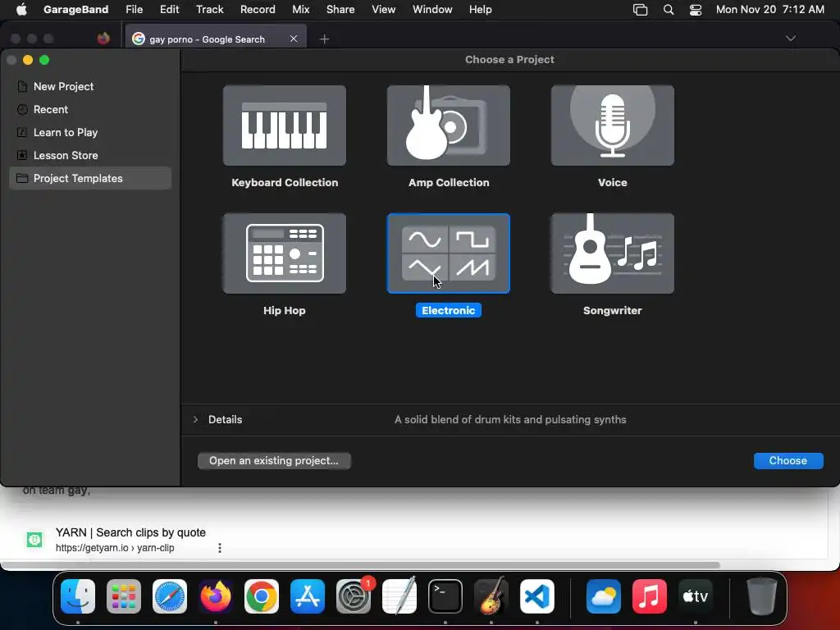Open Trash from the Dock
The height and width of the screenshot is (630, 840).
coord(761,596)
